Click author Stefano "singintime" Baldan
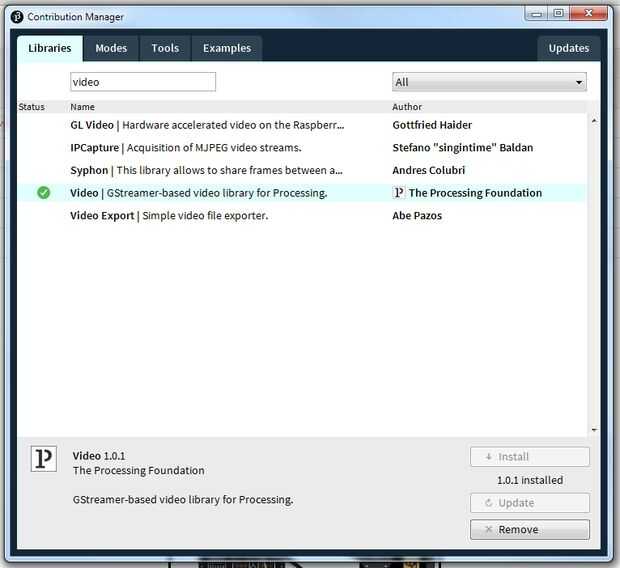The height and width of the screenshot is (568, 620). [463, 148]
